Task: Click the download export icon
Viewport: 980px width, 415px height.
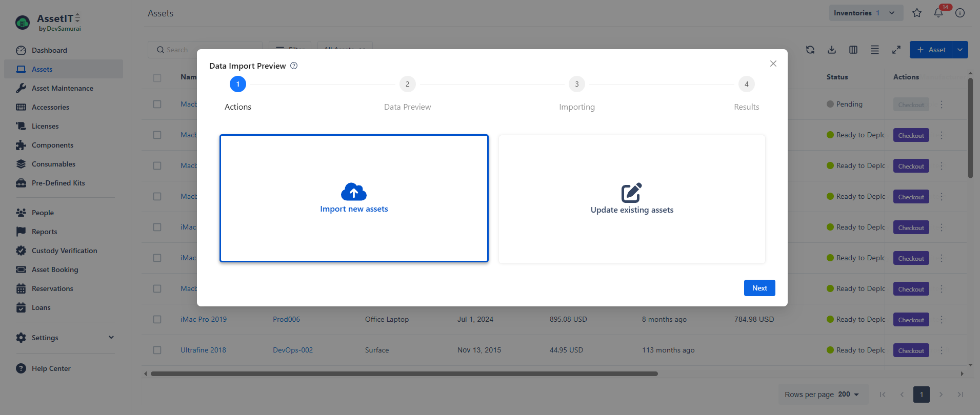Action: (832, 50)
